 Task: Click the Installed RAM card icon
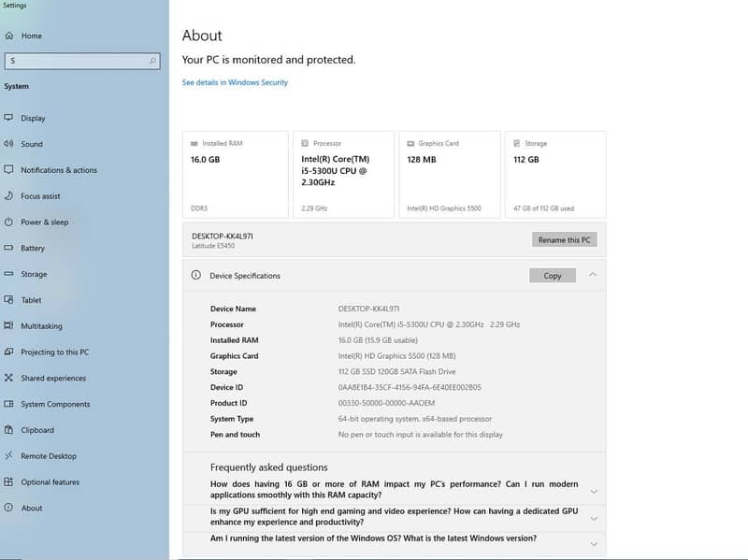[x=194, y=144]
